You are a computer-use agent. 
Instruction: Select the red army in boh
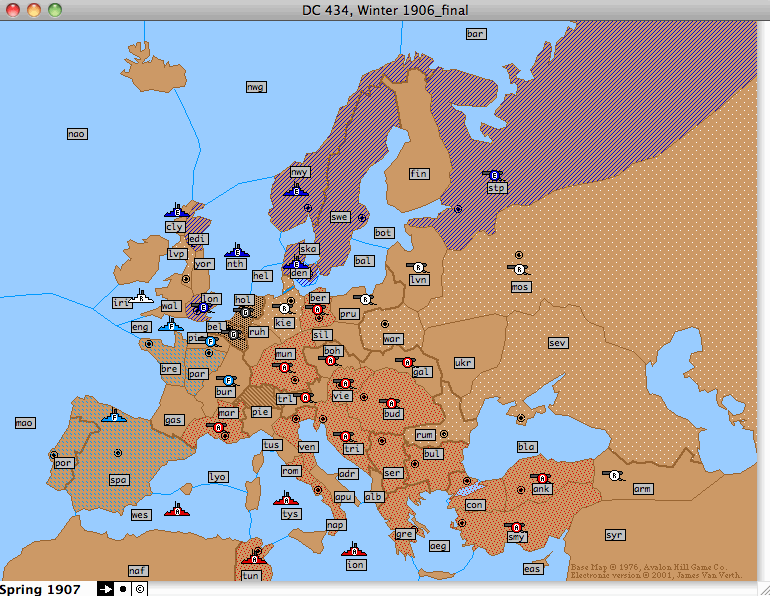(330, 361)
